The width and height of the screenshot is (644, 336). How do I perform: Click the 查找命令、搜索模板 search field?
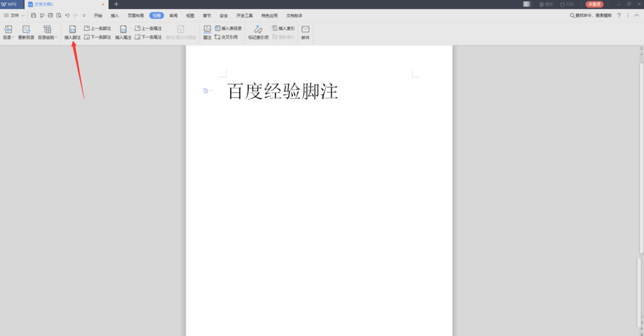point(591,15)
